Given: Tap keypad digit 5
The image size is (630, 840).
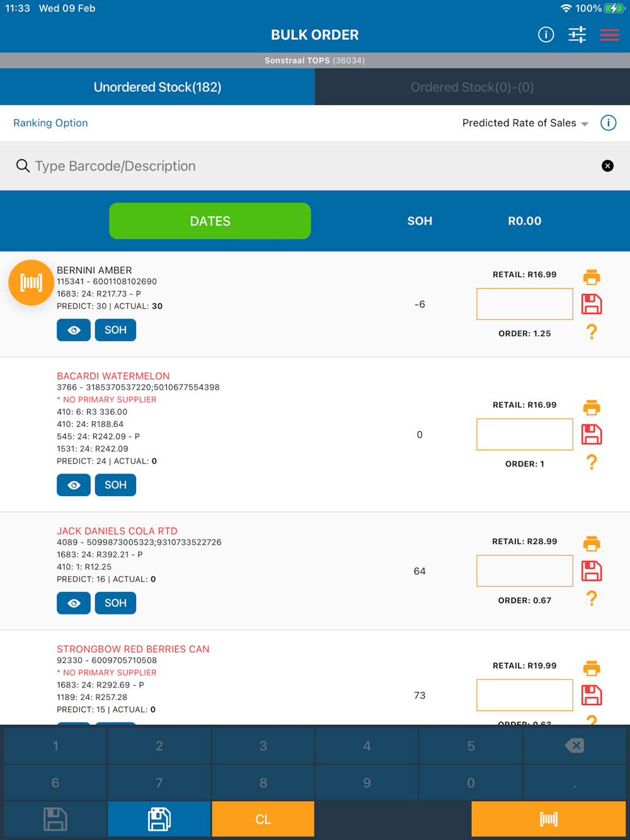Looking at the screenshot, I should click(x=471, y=746).
